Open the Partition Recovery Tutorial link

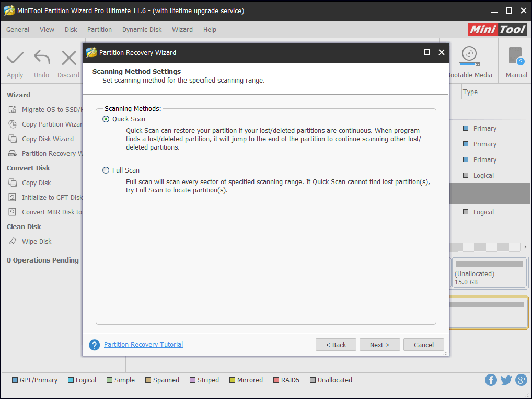point(143,344)
